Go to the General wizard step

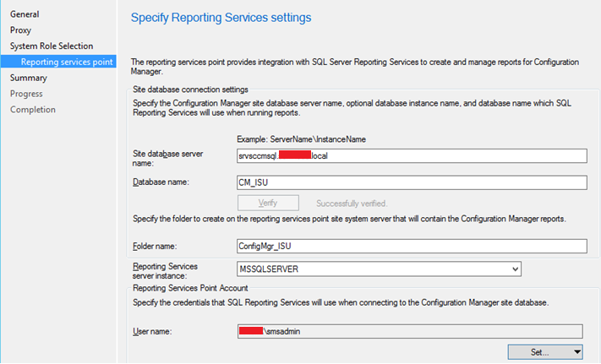25,14
